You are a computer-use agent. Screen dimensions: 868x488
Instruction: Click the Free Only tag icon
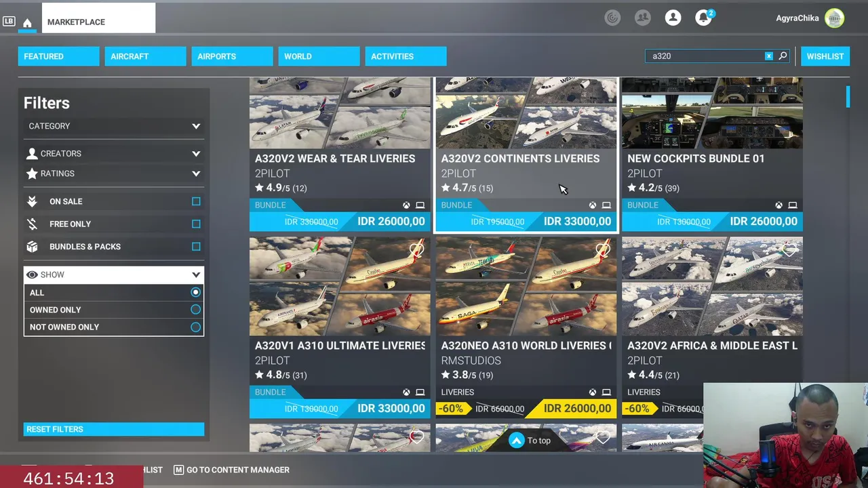pos(32,224)
